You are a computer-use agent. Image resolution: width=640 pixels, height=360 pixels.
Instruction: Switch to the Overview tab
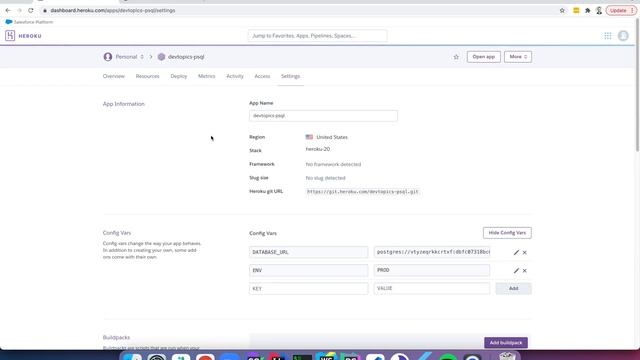pyautogui.click(x=113, y=76)
